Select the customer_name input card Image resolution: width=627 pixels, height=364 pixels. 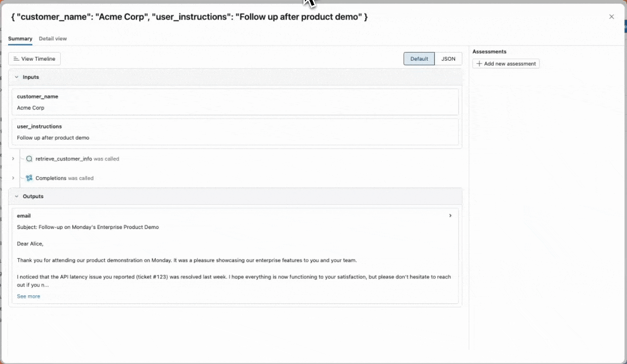(x=235, y=102)
